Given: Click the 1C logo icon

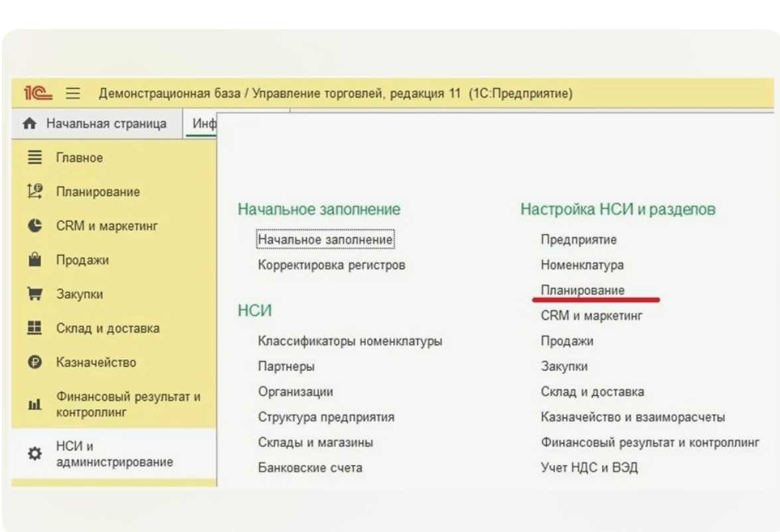Looking at the screenshot, I should (38, 93).
